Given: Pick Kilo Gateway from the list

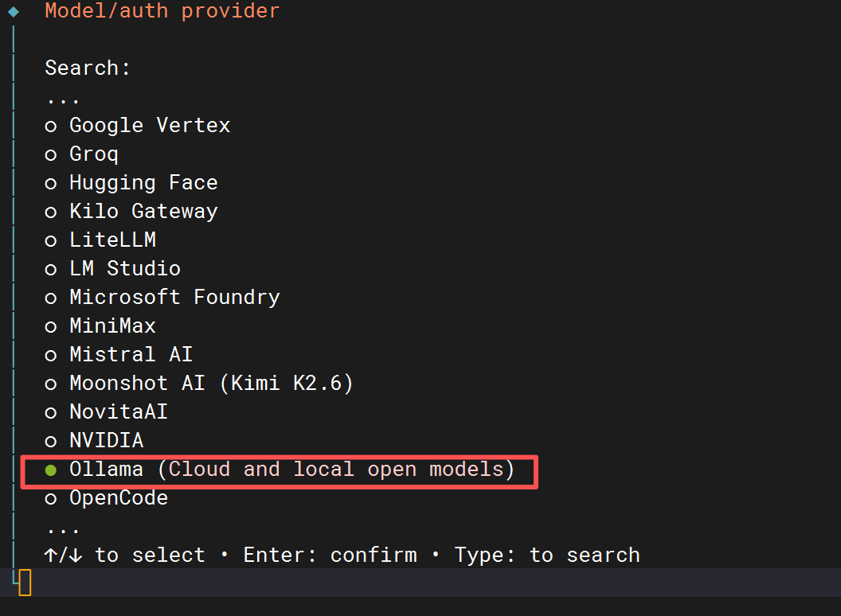Looking at the screenshot, I should pyautogui.click(x=131, y=211).
